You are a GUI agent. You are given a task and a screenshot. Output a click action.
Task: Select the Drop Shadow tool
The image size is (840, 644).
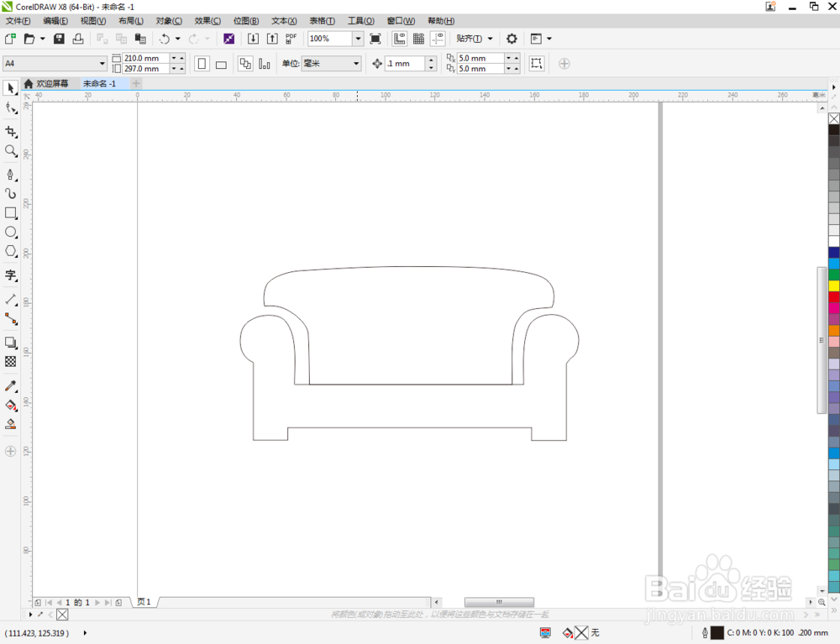point(11,343)
